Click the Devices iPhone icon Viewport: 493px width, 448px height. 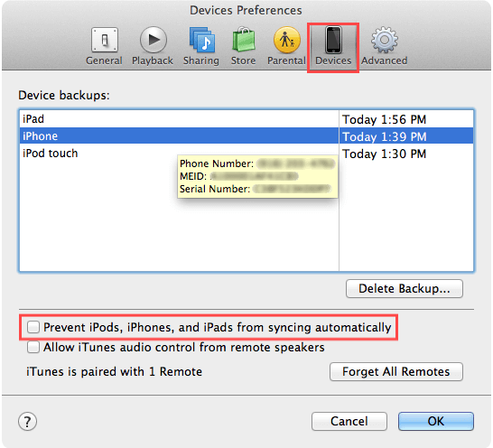point(333,40)
